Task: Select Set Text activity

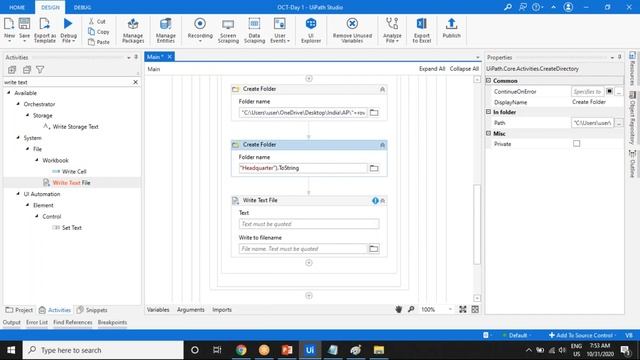Action: 71,228
